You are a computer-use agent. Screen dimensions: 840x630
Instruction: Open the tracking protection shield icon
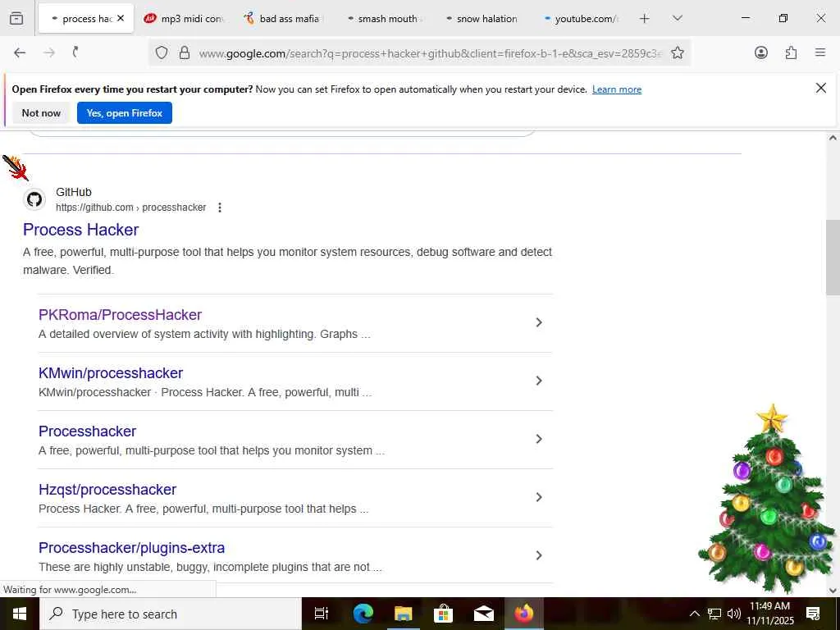pyautogui.click(x=162, y=52)
